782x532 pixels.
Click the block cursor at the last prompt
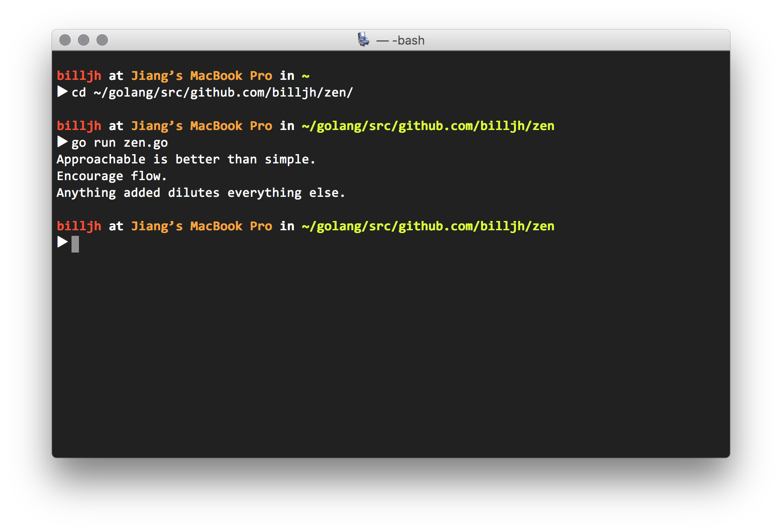point(75,244)
